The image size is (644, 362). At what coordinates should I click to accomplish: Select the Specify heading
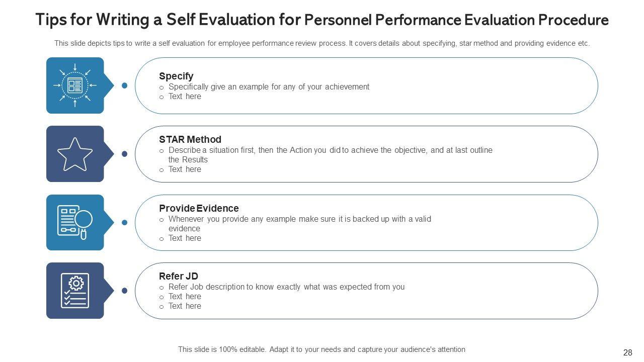(x=176, y=76)
